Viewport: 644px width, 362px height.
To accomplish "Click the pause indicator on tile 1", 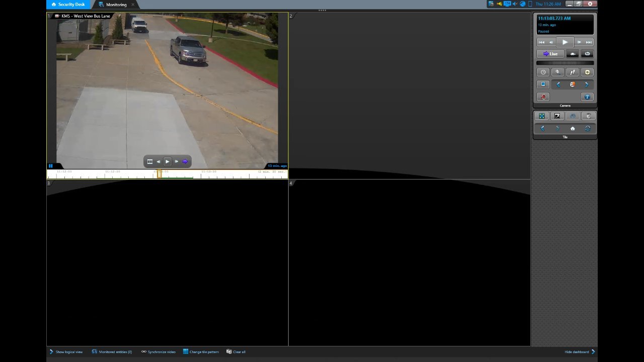I will tap(50, 166).
